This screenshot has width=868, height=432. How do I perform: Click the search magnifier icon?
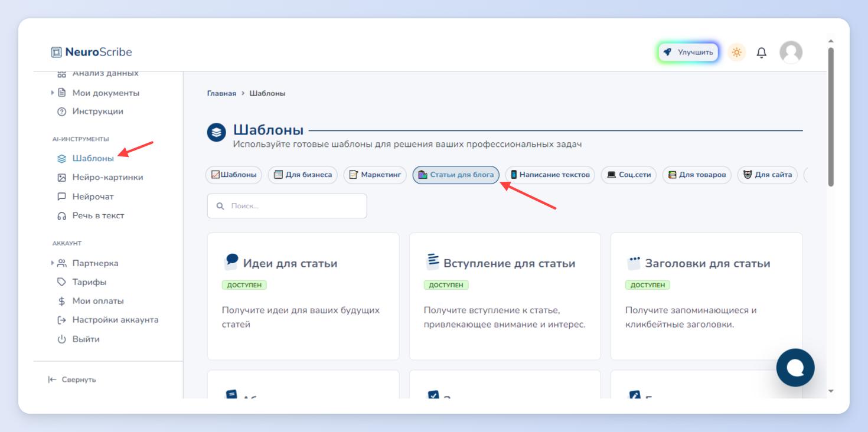220,206
